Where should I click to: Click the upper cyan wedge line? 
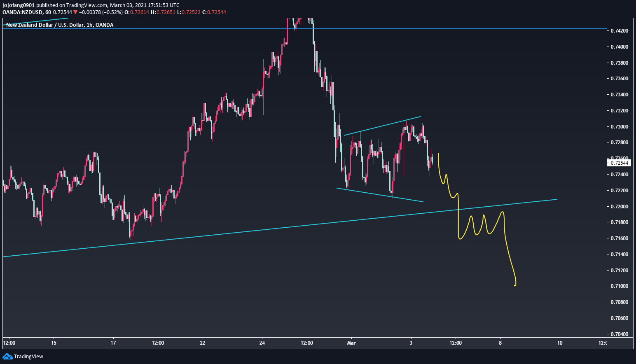[382, 126]
